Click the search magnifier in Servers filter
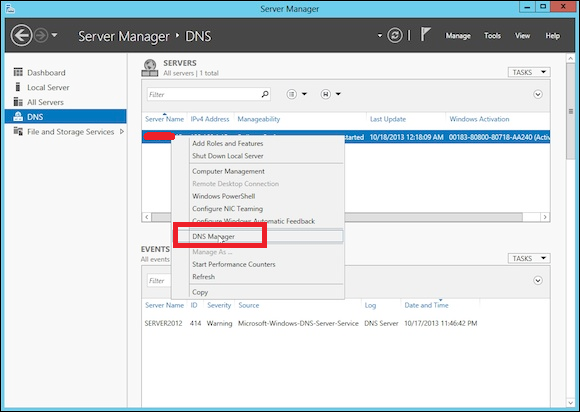The height and width of the screenshot is (412, 580). (265, 94)
